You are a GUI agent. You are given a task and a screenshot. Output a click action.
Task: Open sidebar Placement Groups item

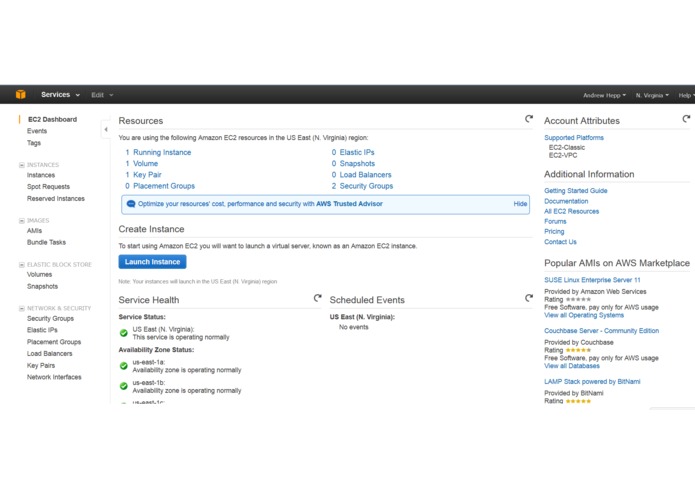pyautogui.click(x=54, y=342)
